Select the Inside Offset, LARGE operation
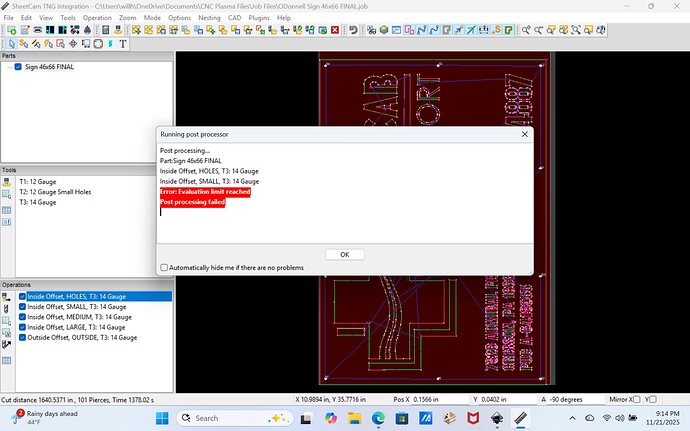The image size is (690, 431). [77, 327]
